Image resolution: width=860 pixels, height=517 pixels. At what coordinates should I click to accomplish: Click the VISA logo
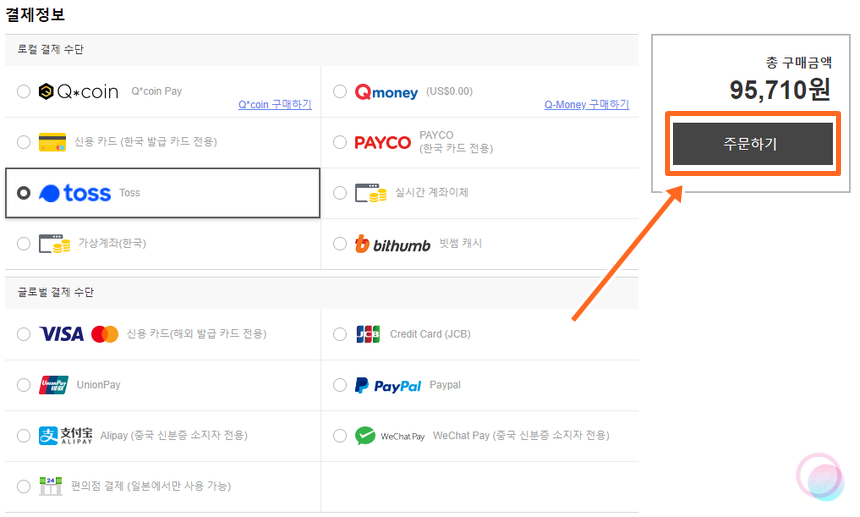pos(61,334)
